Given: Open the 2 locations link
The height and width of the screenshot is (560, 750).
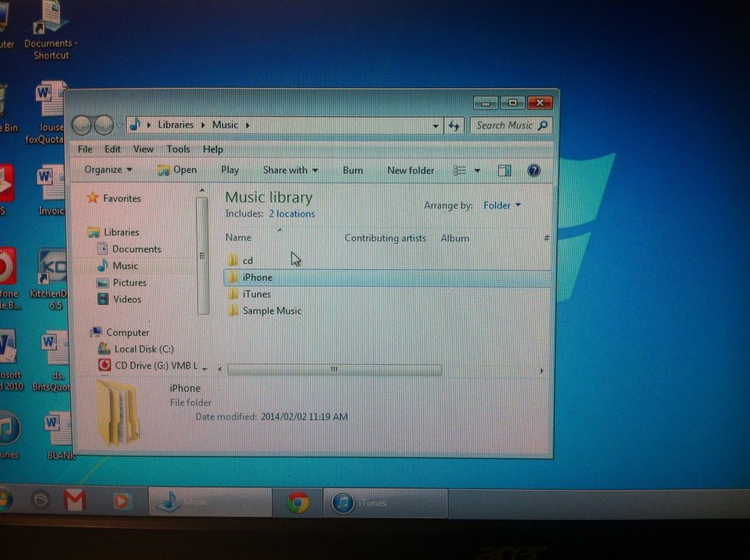Looking at the screenshot, I should 292,213.
